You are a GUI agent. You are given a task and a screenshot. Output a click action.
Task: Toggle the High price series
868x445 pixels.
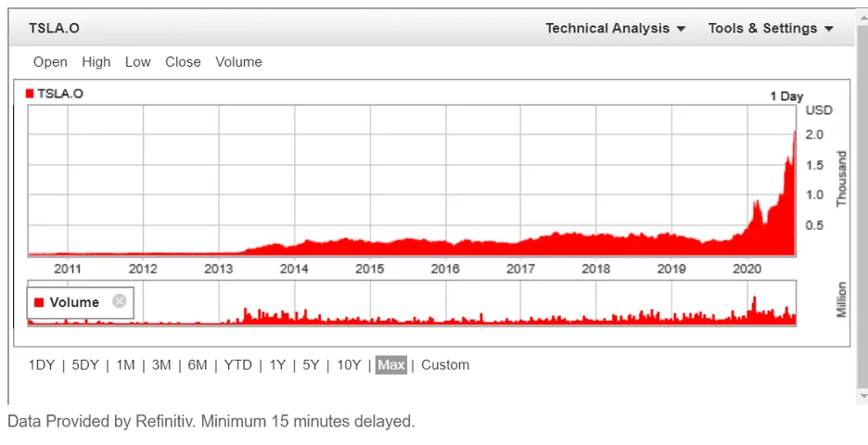(x=96, y=62)
